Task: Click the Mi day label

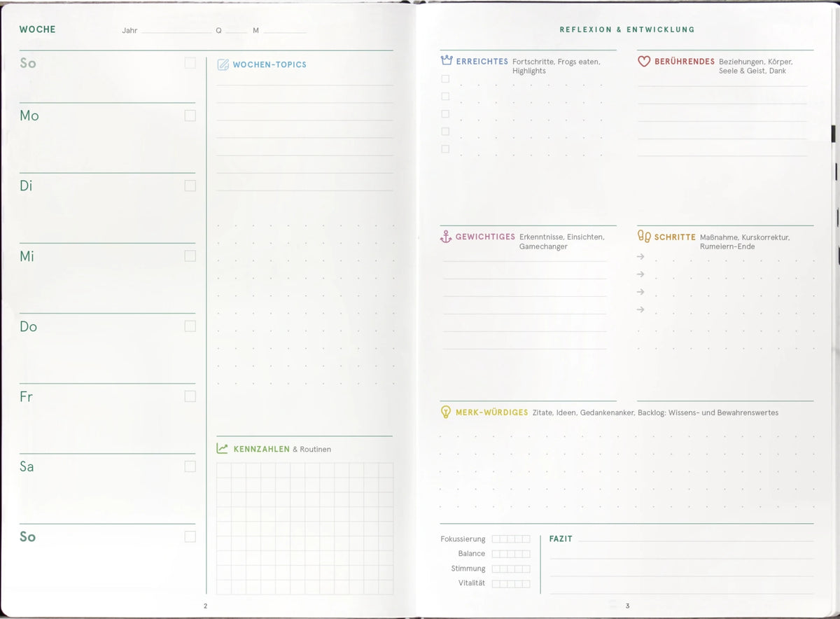Action: pos(27,256)
